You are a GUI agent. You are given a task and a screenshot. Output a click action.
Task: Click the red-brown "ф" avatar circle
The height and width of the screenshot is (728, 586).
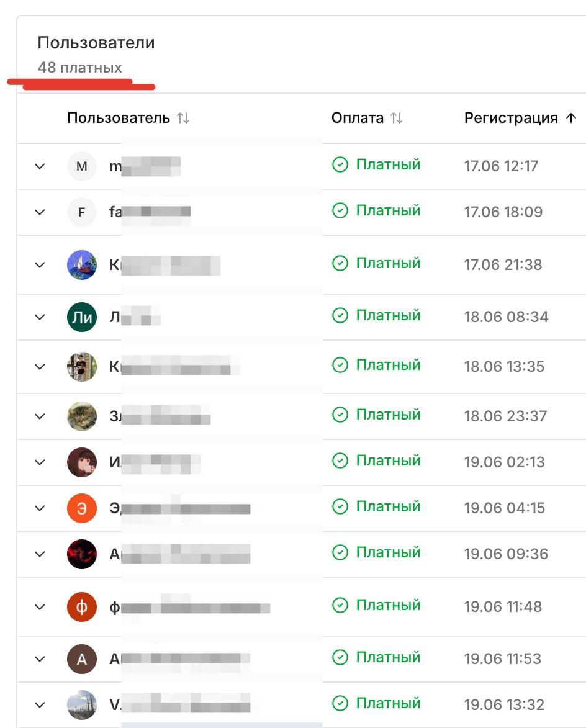tap(82, 607)
